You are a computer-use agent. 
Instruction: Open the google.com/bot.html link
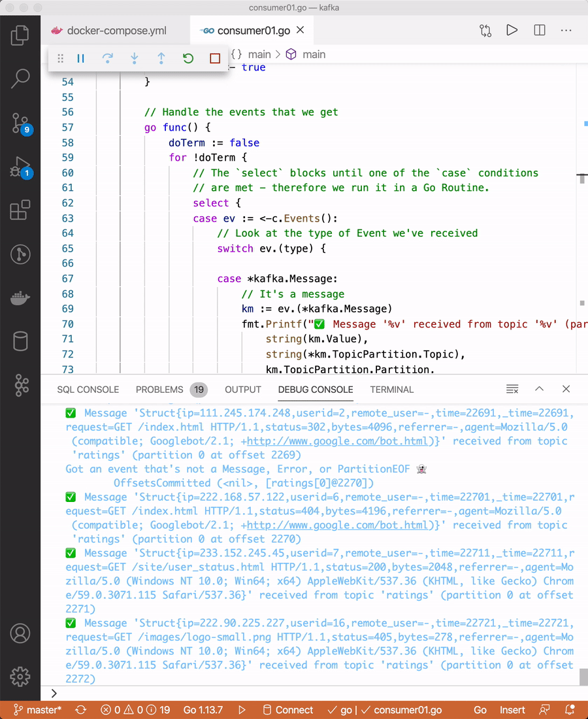[340, 441]
